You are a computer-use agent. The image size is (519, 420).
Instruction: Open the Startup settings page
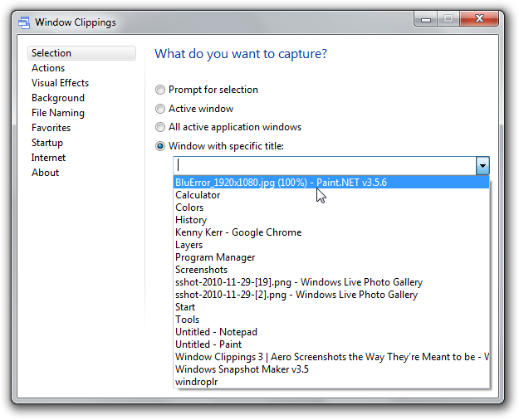coord(47,143)
